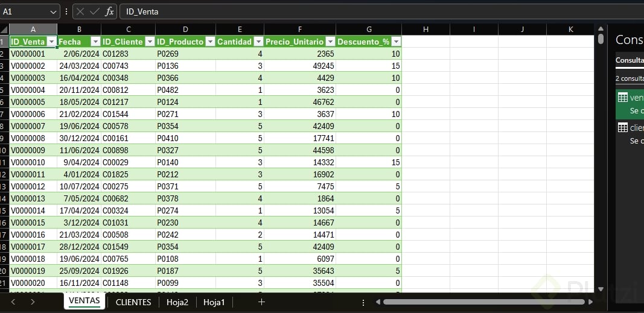Select cell with V0000015
This screenshot has height=313, width=644.
(x=33, y=223)
